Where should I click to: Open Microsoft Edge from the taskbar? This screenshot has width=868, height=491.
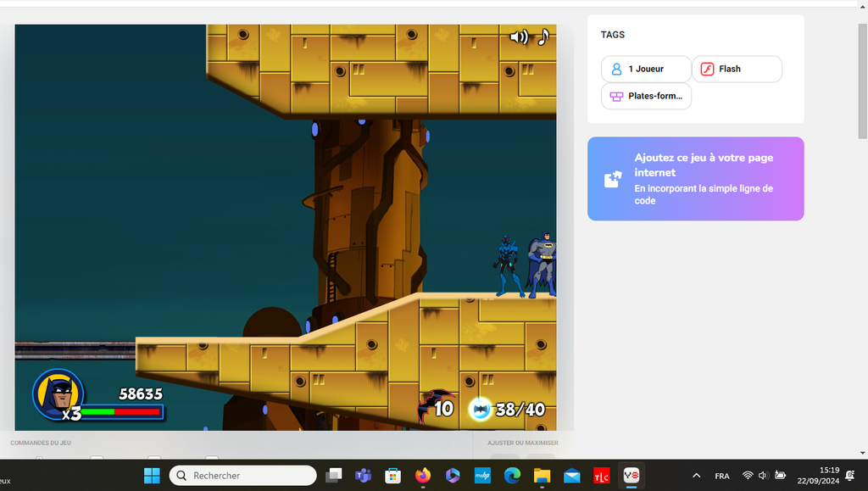point(512,476)
